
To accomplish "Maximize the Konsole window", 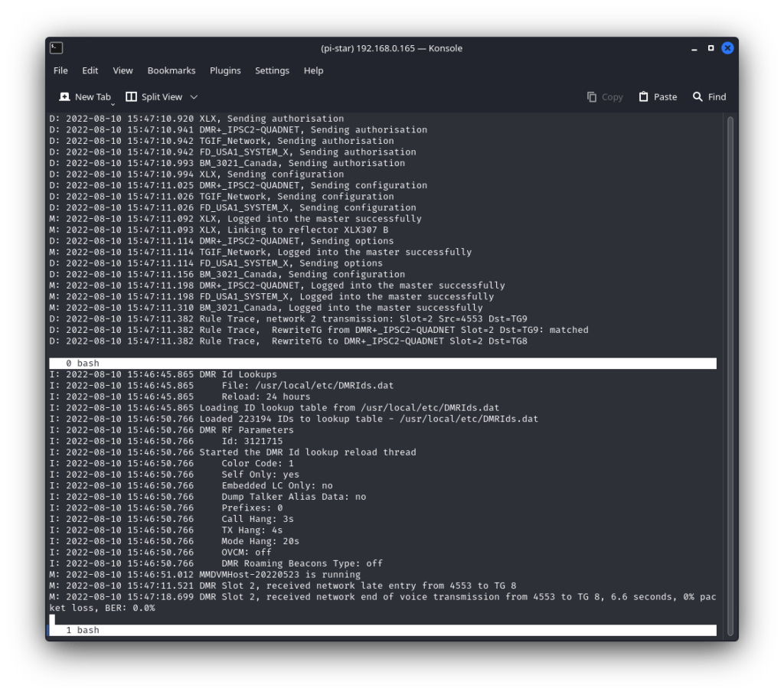I will point(710,48).
